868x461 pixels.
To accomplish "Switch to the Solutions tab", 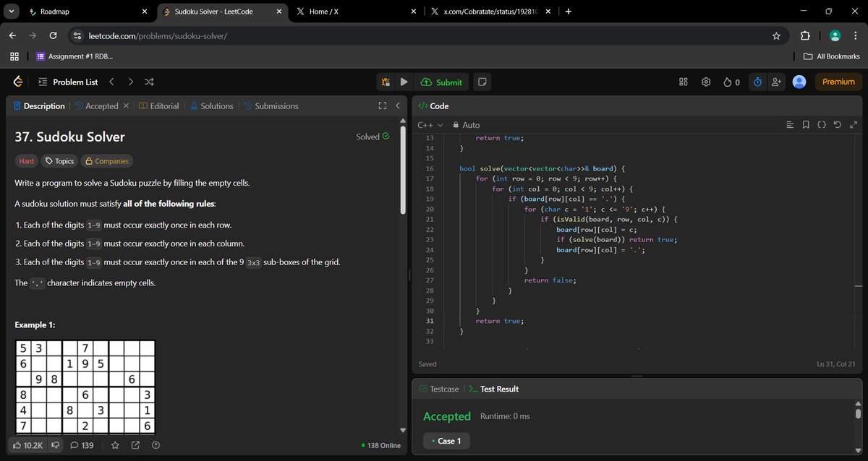I will click(211, 105).
